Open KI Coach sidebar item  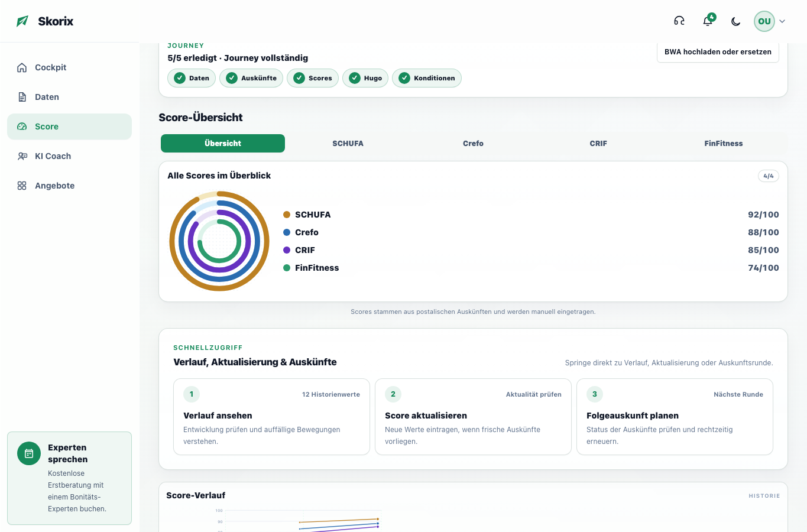coord(69,156)
